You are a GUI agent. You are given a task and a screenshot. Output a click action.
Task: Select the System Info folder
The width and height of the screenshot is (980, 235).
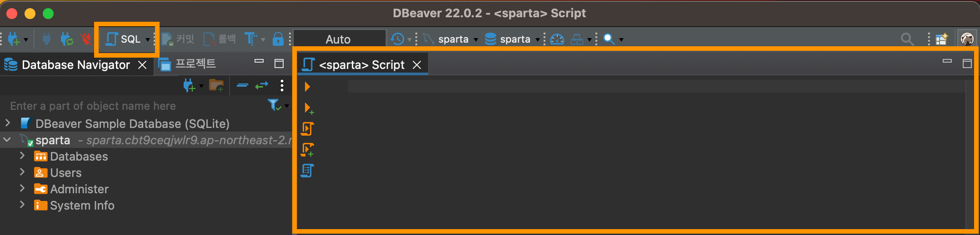(x=75, y=206)
